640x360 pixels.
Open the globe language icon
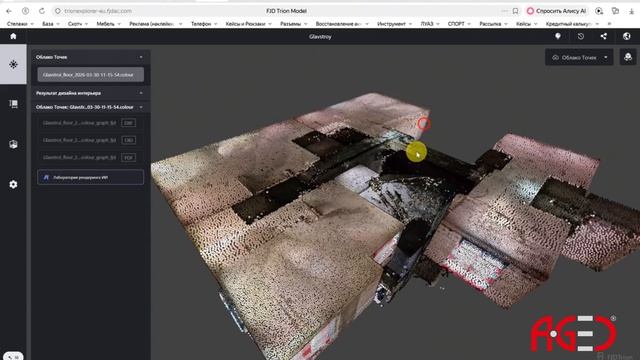[627, 36]
